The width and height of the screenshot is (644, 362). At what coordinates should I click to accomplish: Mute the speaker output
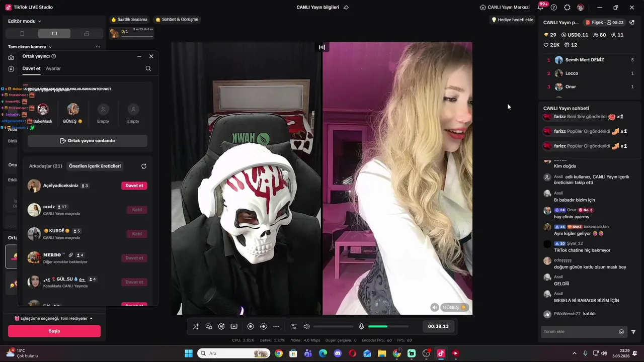point(306,326)
